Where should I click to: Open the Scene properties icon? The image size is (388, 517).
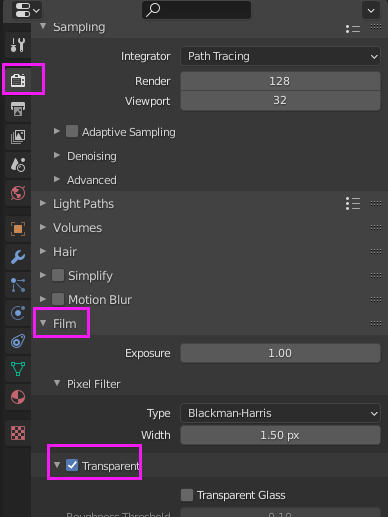[18, 165]
